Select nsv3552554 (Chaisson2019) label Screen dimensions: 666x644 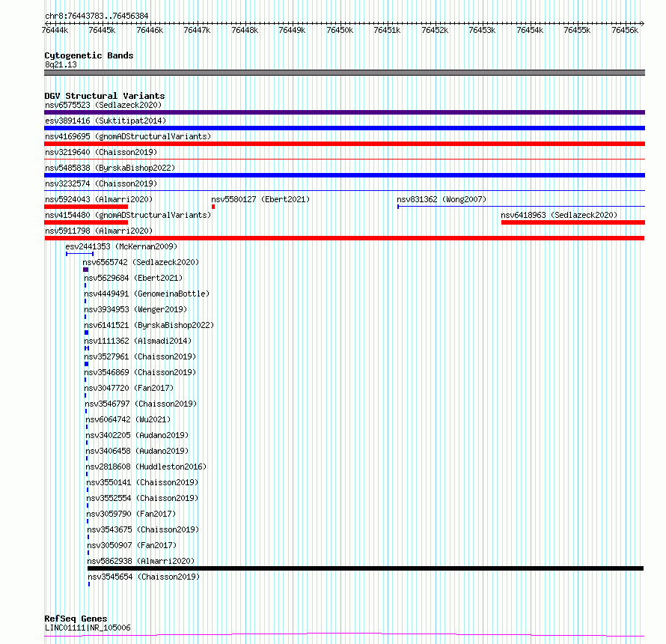[142, 498]
